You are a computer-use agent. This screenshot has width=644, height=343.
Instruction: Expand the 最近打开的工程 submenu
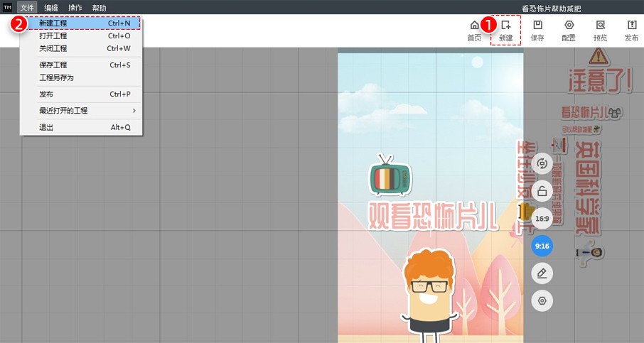(85, 111)
